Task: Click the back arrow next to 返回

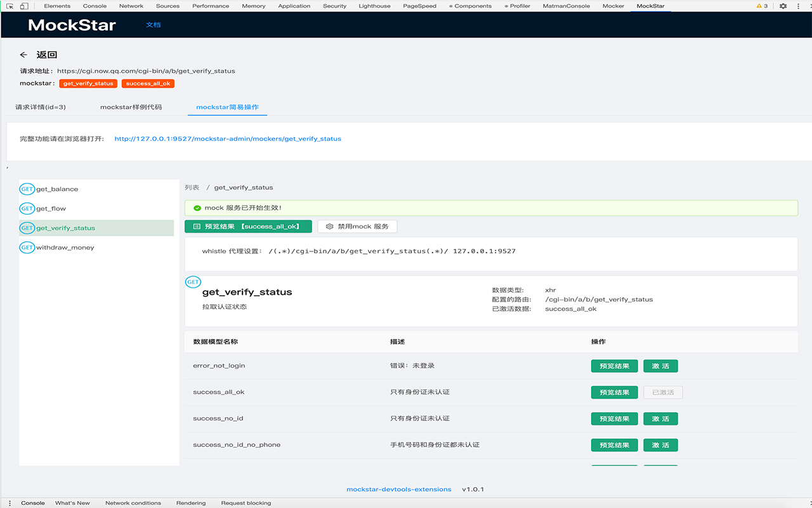Action: coord(23,55)
